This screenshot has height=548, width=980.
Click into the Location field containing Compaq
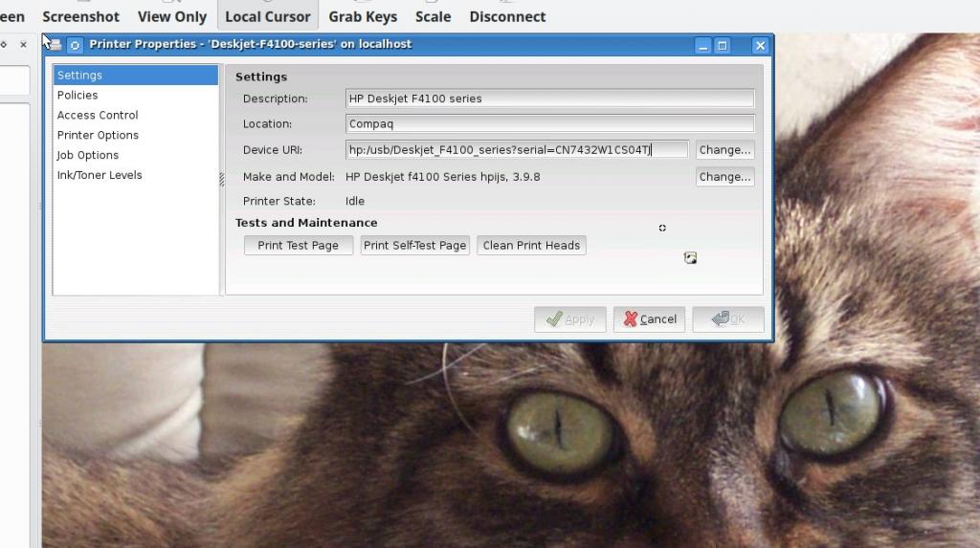[x=550, y=123]
